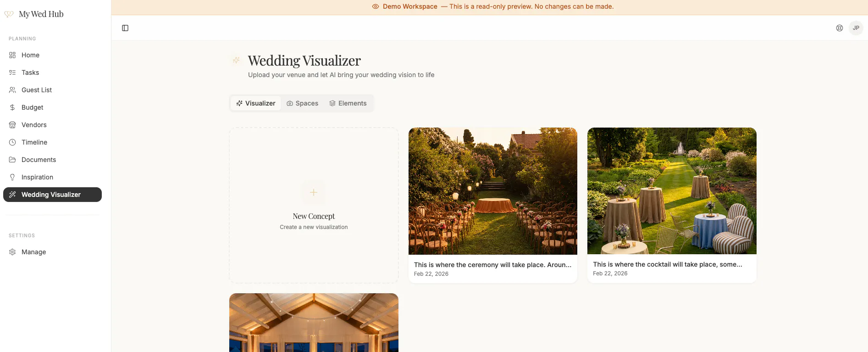
Task: Click New Concept card label
Action: 314,216
